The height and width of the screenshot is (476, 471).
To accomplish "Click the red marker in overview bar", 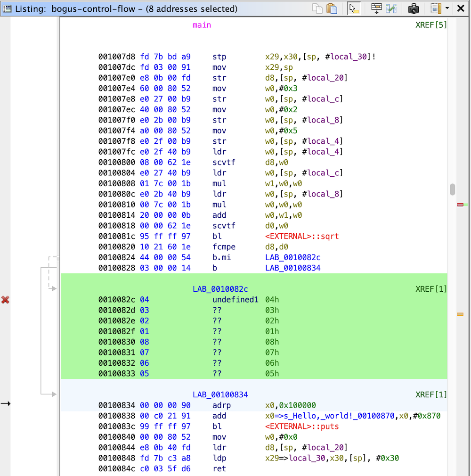I will click(x=460, y=205).
